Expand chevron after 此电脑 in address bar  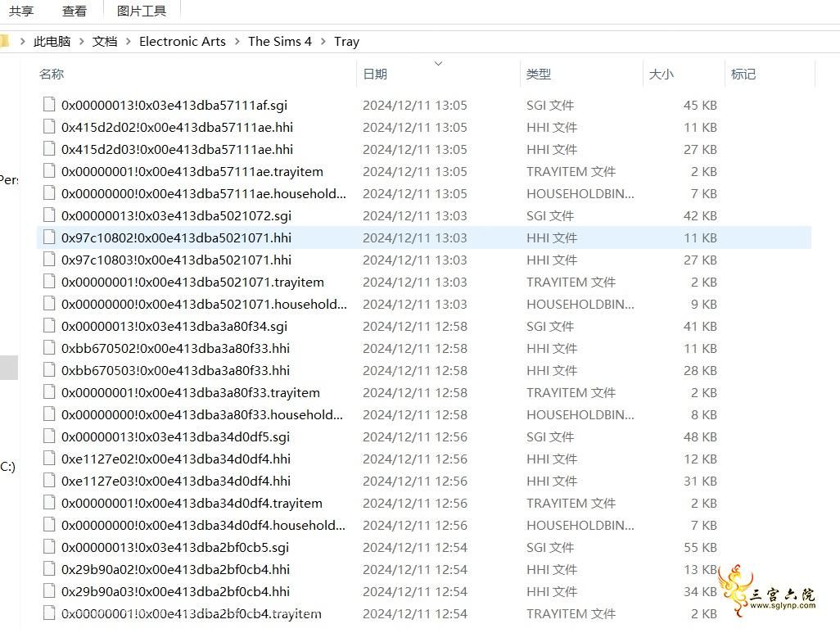point(81,41)
